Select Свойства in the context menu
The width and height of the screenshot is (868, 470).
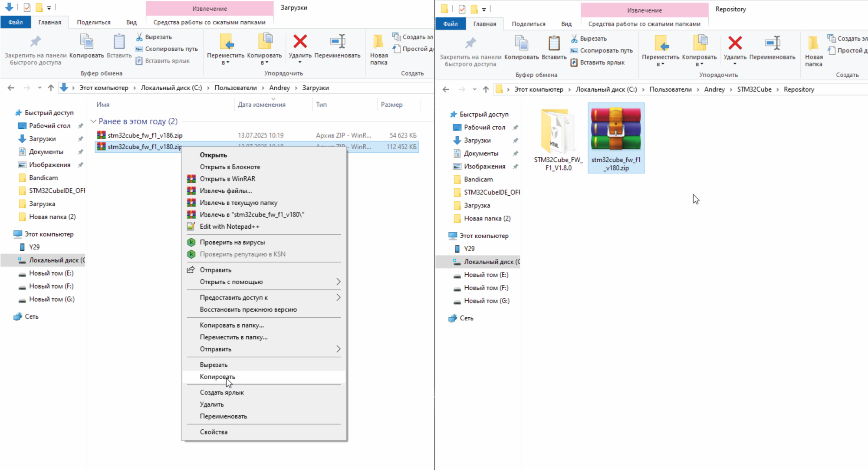point(264,432)
